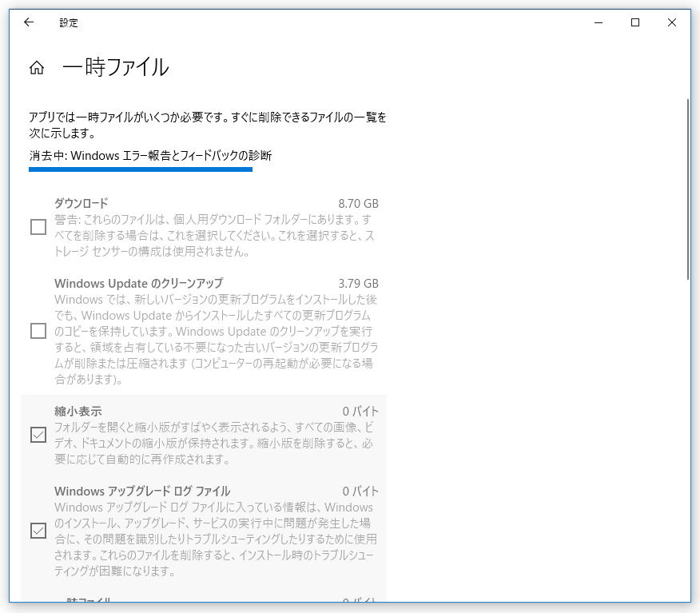The image size is (700, 613).
Task: Click 0 バイト size for アップグレード ログ
Action: (360, 491)
